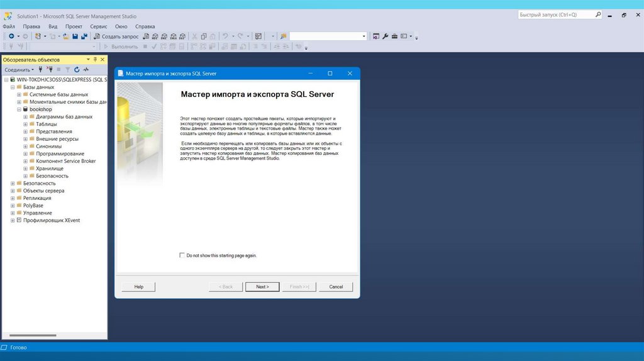Open the Вид menu

pyautogui.click(x=53, y=26)
